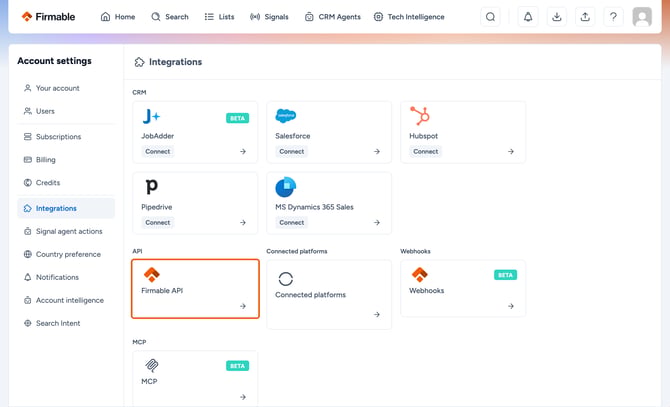
Task: Click the arrow on the Hubspot card
Action: [511, 151]
